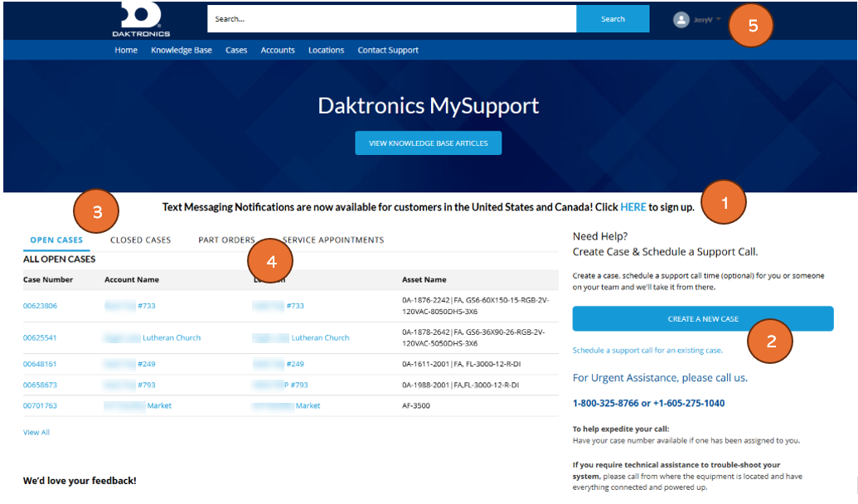Select Contact Support in navigation bar
858x504 pixels.
388,50
